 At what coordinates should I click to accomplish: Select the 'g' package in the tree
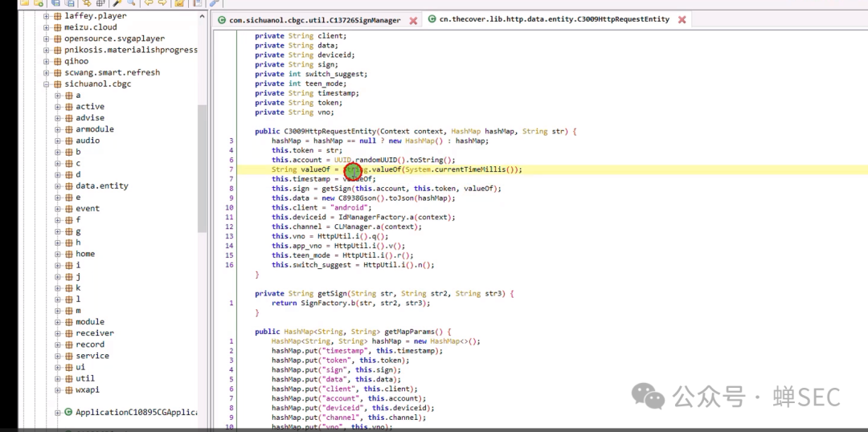pos(78,231)
